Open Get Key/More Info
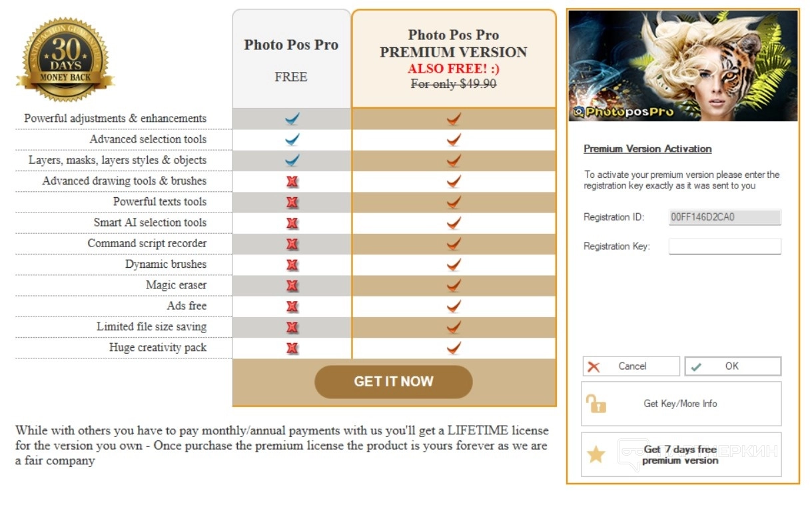Screen dimensions: 812x507 681,404
